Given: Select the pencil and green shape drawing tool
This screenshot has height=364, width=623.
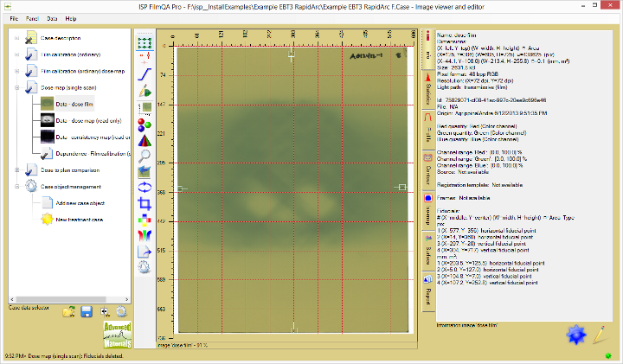Looking at the screenshot, I should [x=145, y=91].
